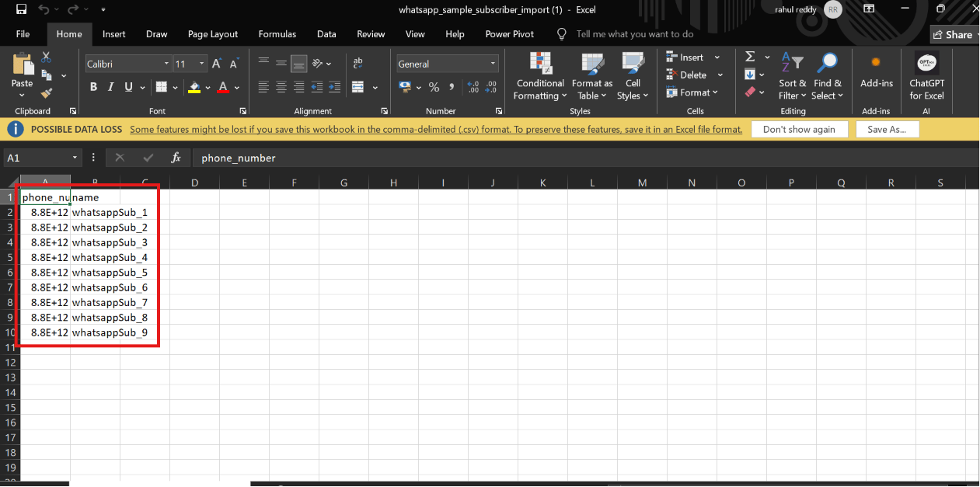Launch the Add-ins pane

[x=876, y=70]
